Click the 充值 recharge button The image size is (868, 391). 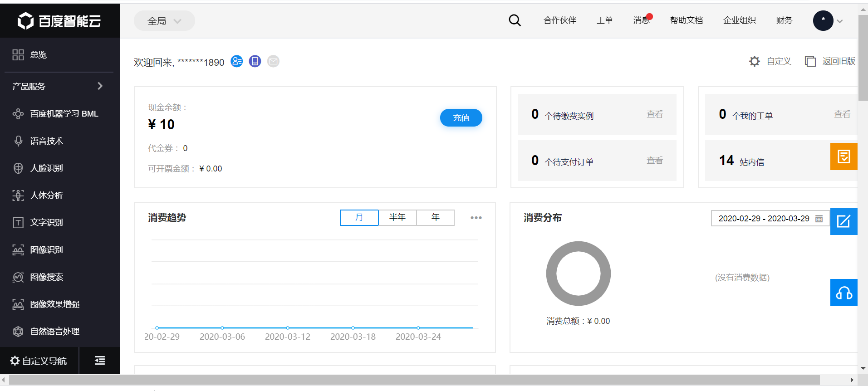[461, 118]
